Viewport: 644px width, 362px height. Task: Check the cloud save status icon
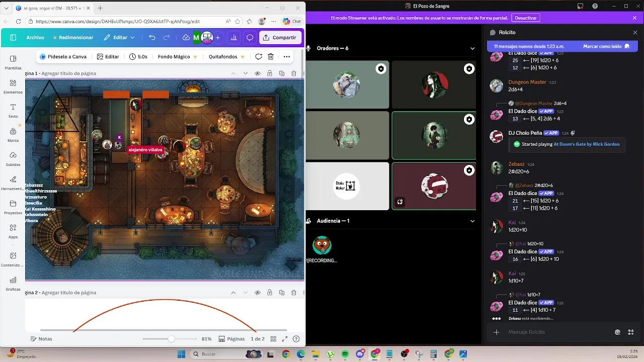click(186, 38)
